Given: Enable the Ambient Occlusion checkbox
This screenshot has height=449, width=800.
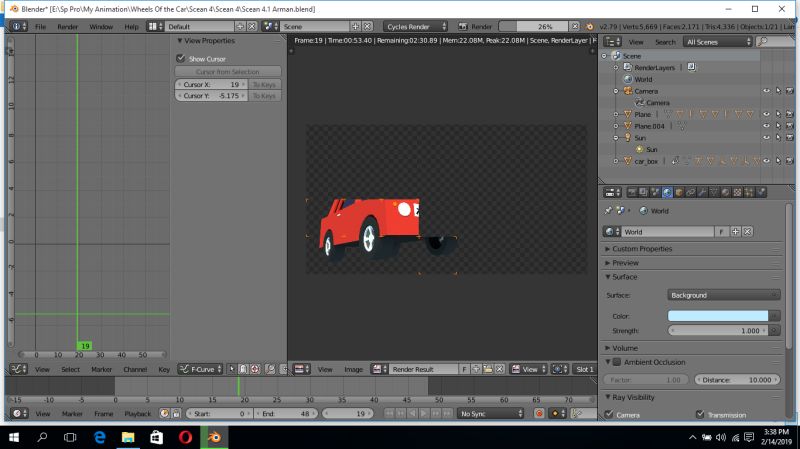Looking at the screenshot, I should [616, 362].
